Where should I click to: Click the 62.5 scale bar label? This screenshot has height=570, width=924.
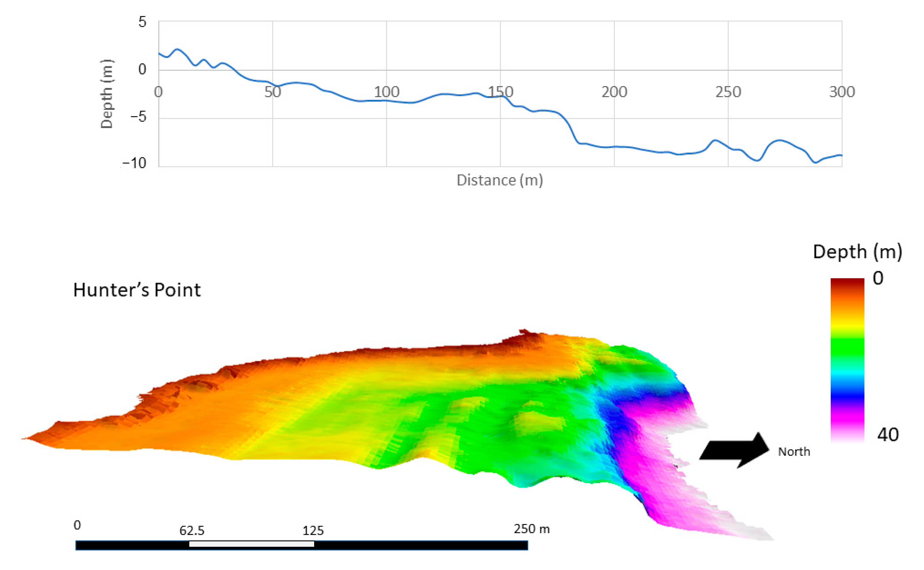click(x=192, y=531)
